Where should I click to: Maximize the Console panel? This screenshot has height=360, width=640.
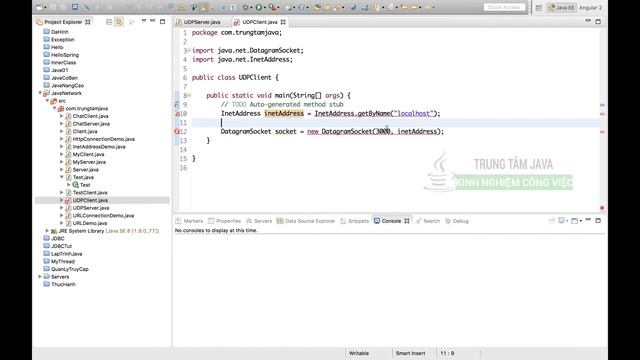point(598,220)
